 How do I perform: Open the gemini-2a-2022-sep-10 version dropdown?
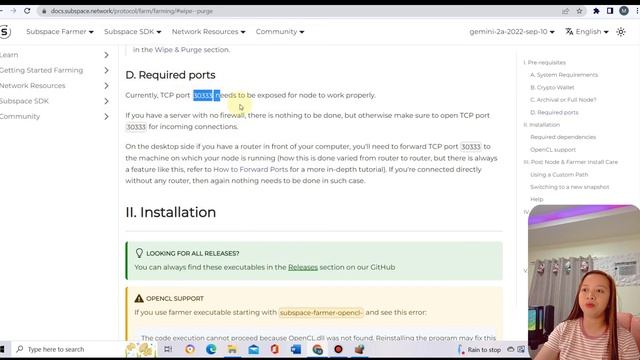click(512, 31)
